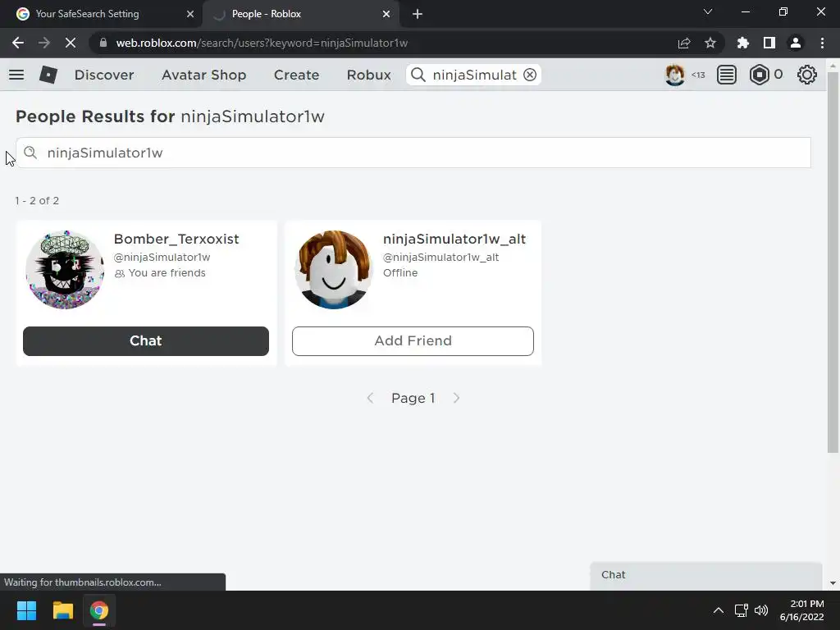The height and width of the screenshot is (630, 840).
Task: Toggle the Chrome side panel
Action: (x=769, y=43)
